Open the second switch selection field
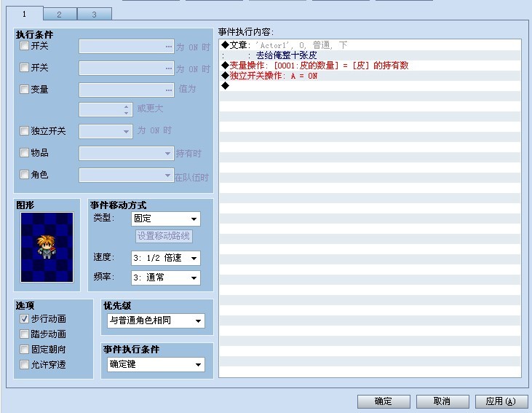This screenshot has width=532, height=413. [127, 68]
